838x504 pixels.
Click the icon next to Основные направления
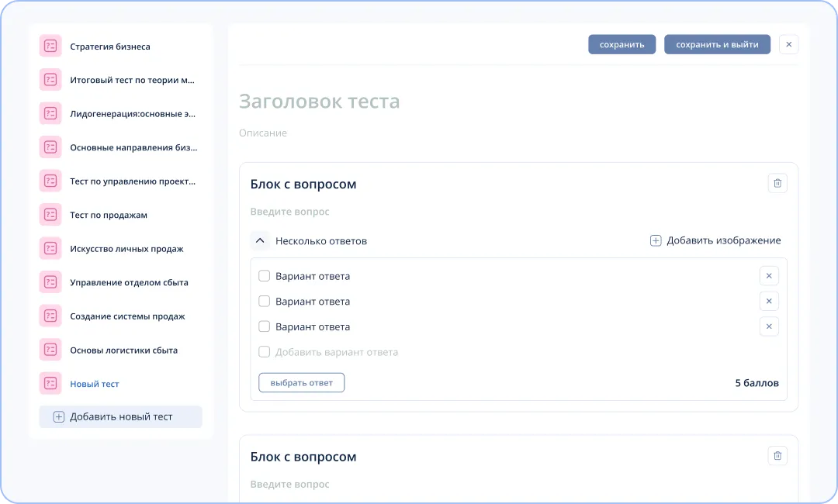coord(50,147)
